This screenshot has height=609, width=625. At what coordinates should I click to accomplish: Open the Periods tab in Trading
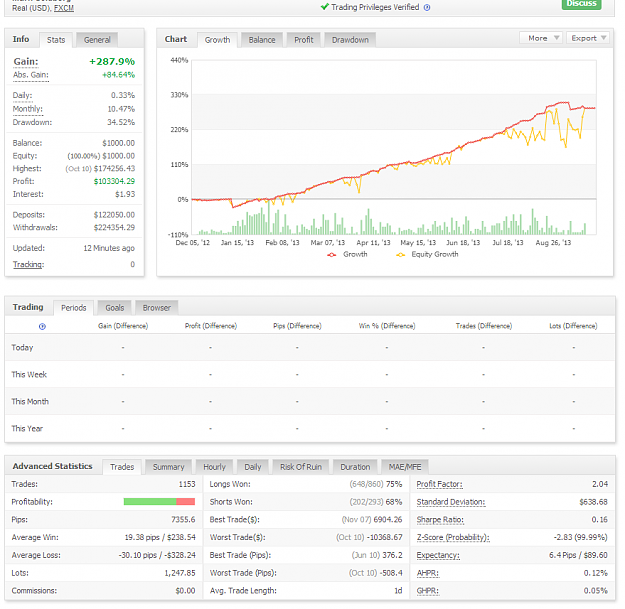pyautogui.click(x=74, y=308)
